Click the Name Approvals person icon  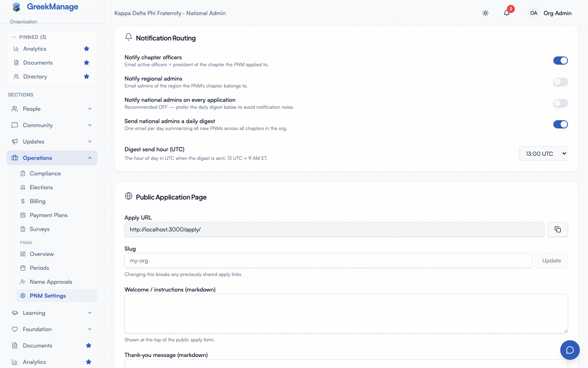[23, 282]
